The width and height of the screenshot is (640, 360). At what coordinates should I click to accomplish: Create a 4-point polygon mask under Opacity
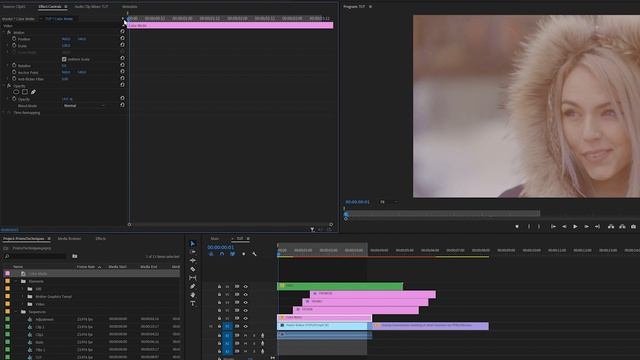(x=25, y=92)
